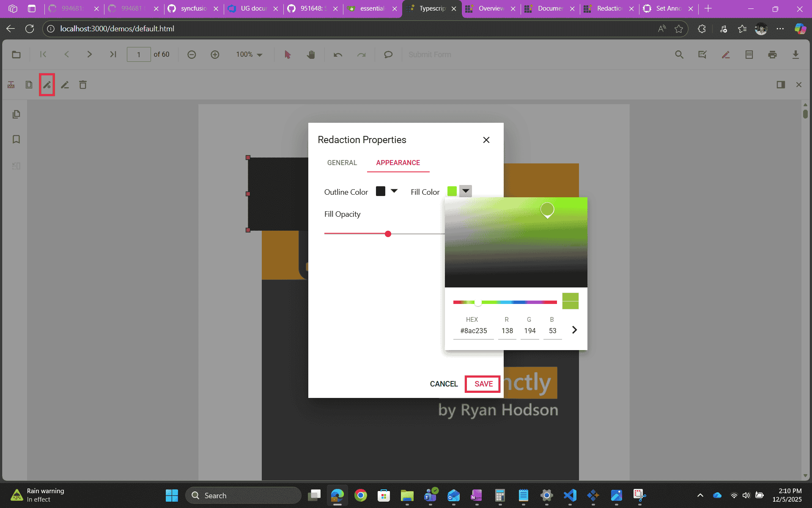Click the CANCEL button
Image resolution: width=812 pixels, height=508 pixels.
click(444, 384)
